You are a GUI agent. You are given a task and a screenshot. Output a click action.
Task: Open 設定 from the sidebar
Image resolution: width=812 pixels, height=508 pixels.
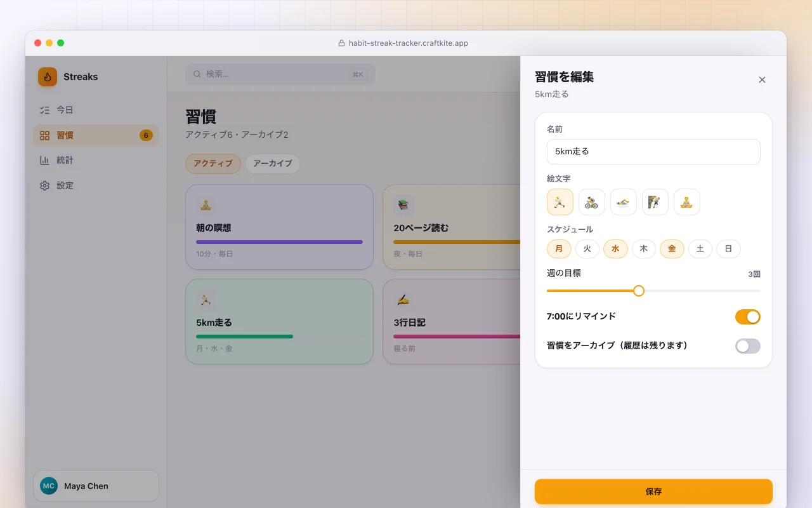pyautogui.click(x=96, y=185)
